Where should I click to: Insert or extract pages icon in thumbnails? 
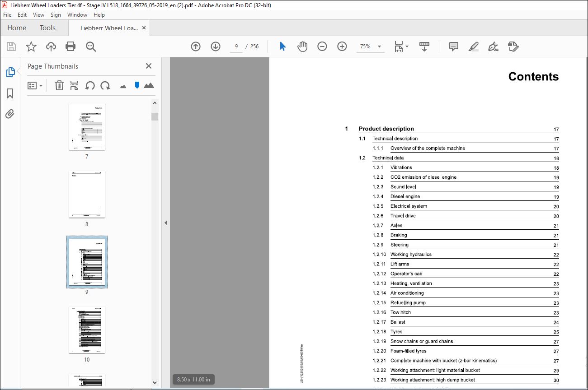tap(75, 85)
